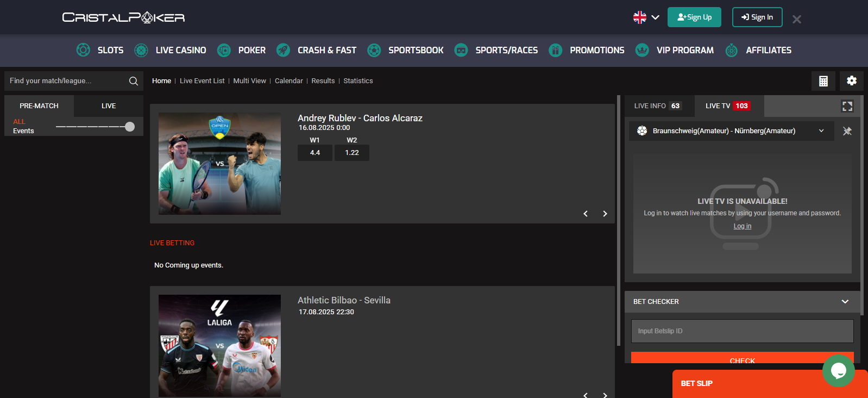Click Log in link in Live TV
This screenshot has width=868, height=398.
[x=743, y=226]
